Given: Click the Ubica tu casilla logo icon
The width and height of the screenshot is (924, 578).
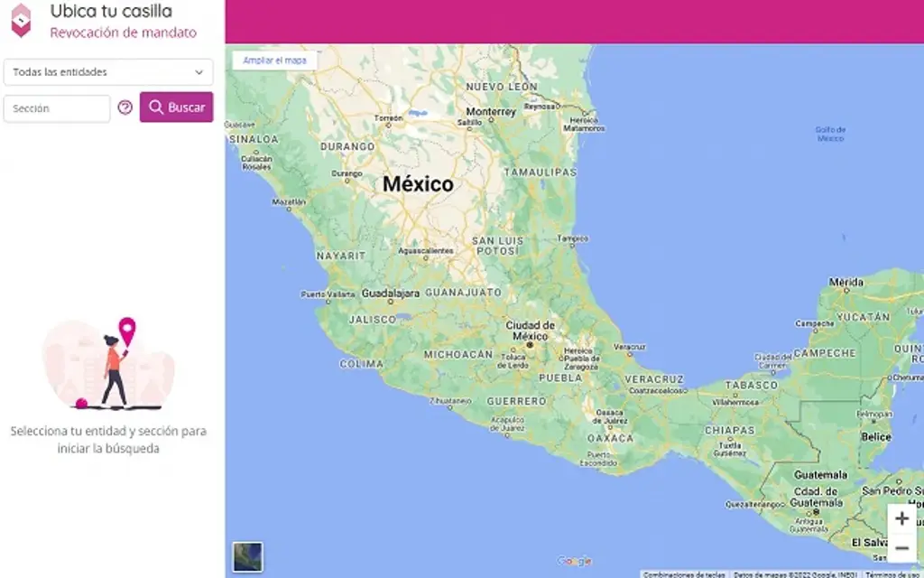Looking at the screenshot, I should (x=22, y=20).
